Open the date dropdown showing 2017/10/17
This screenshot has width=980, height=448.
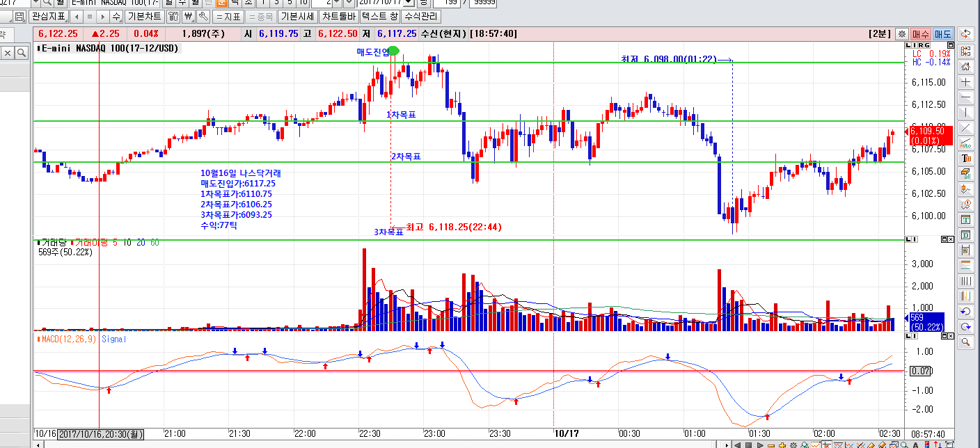(x=409, y=2)
